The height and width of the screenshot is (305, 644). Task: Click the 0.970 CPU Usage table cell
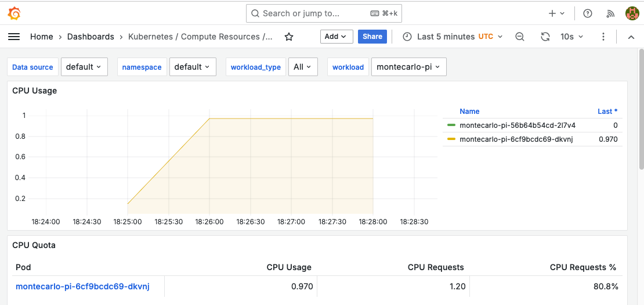click(241, 286)
